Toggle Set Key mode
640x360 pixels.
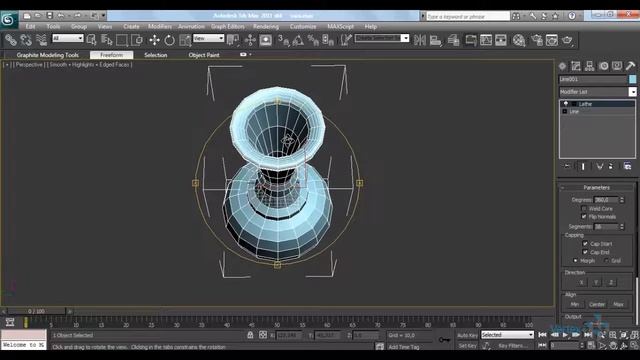(467, 345)
